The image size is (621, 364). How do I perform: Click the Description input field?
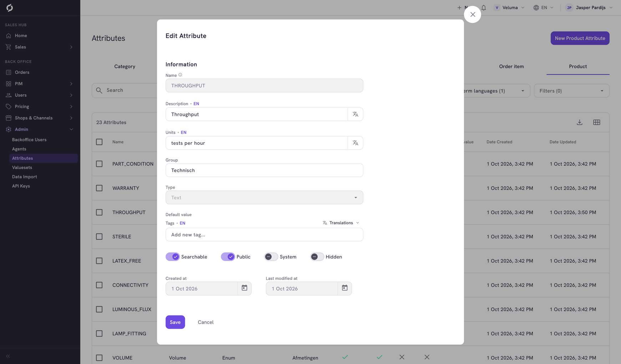tap(257, 114)
